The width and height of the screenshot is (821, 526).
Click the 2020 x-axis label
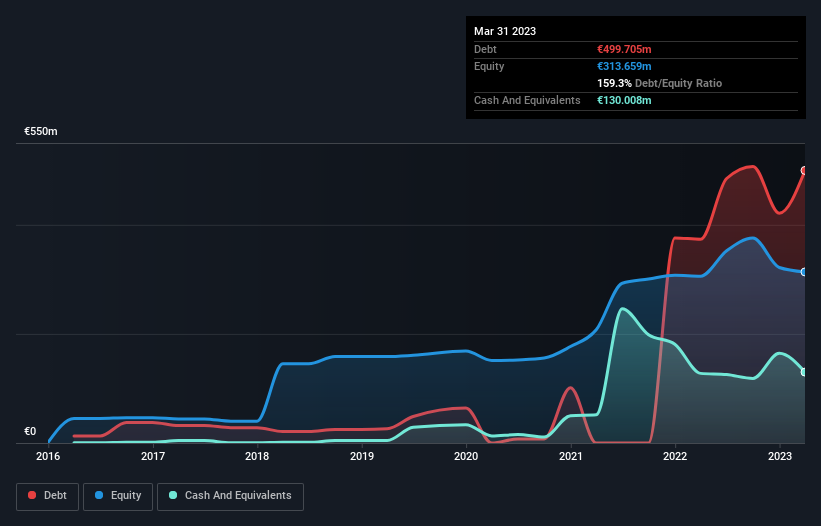point(466,456)
